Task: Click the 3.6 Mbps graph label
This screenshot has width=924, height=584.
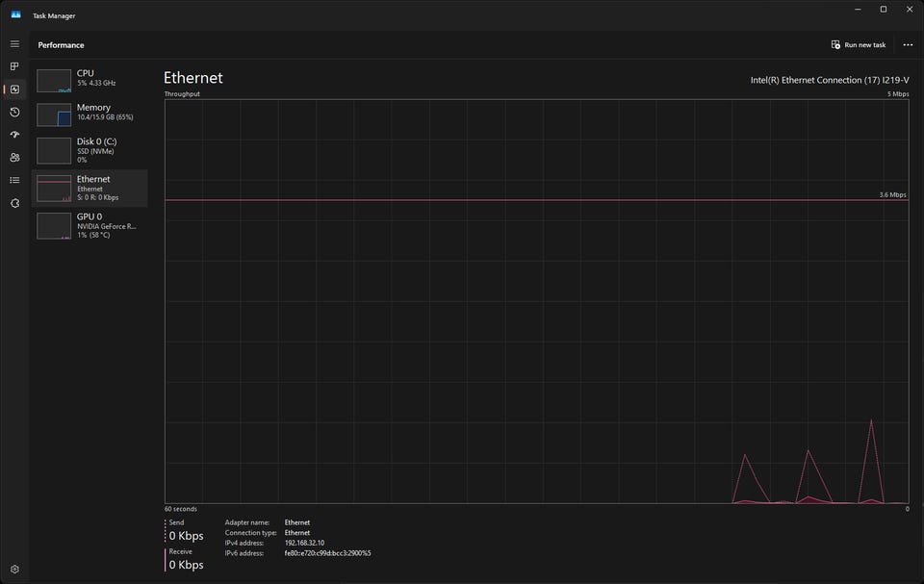Action: [893, 194]
